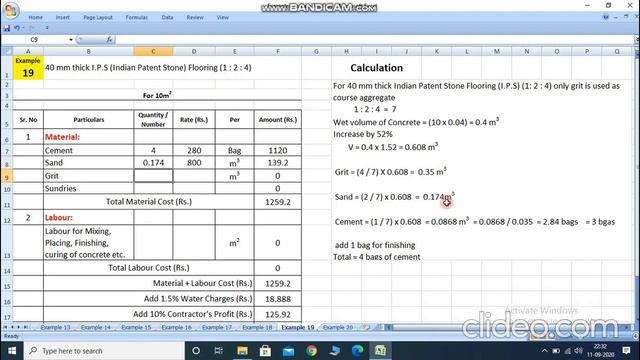
Task: Select the 'Labour:' heading cell
Action: pyautogui.click(x=89, y=218)
